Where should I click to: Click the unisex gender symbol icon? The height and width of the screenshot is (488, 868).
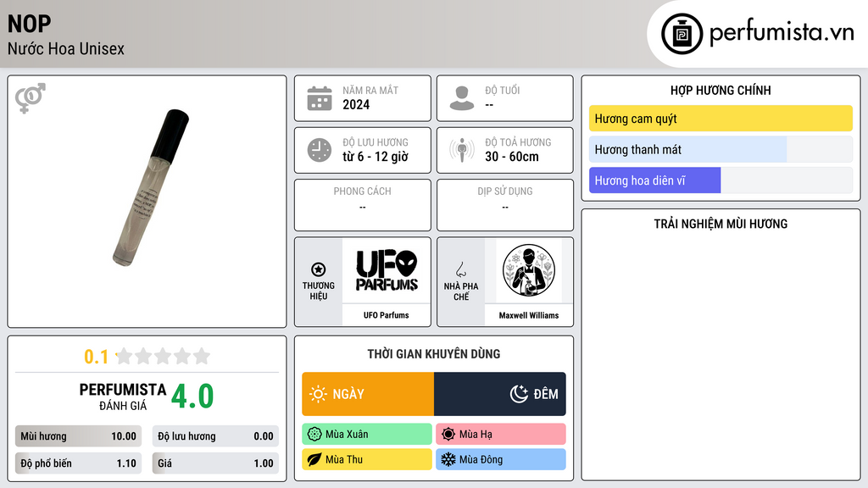click(31, 98)
